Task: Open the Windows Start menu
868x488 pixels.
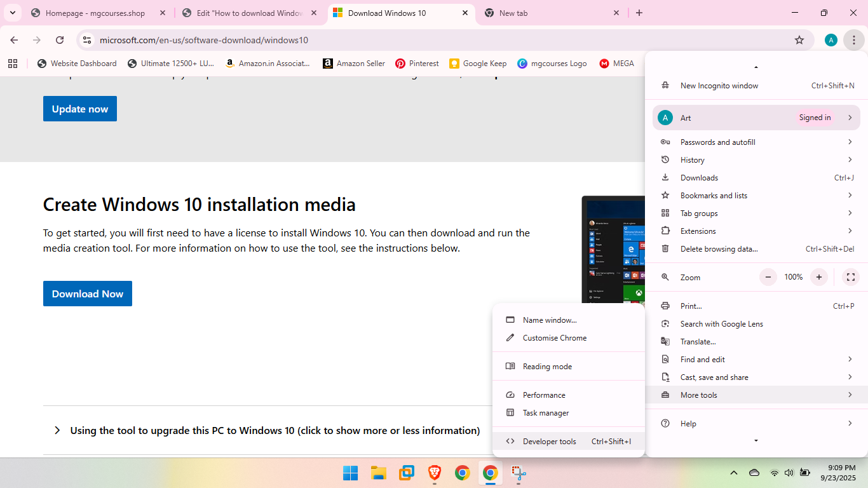Action: click(x=350, y=473)
